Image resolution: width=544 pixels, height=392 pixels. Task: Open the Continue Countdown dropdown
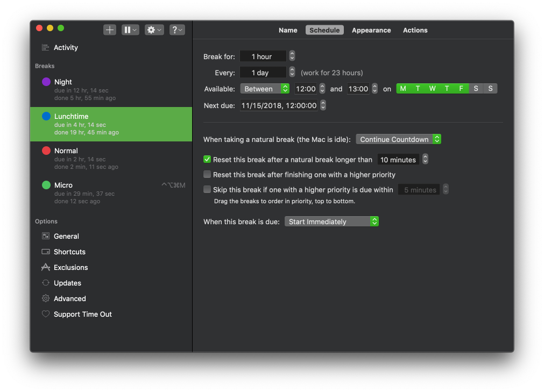pos(398,139)
